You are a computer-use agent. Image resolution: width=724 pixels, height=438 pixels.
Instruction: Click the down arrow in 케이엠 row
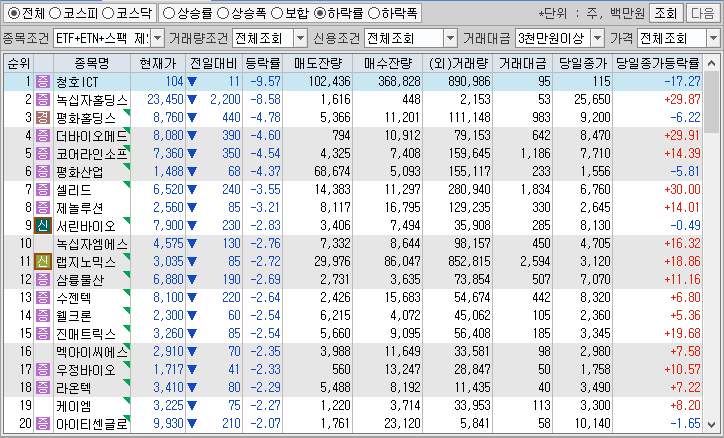tap(192, 406)
